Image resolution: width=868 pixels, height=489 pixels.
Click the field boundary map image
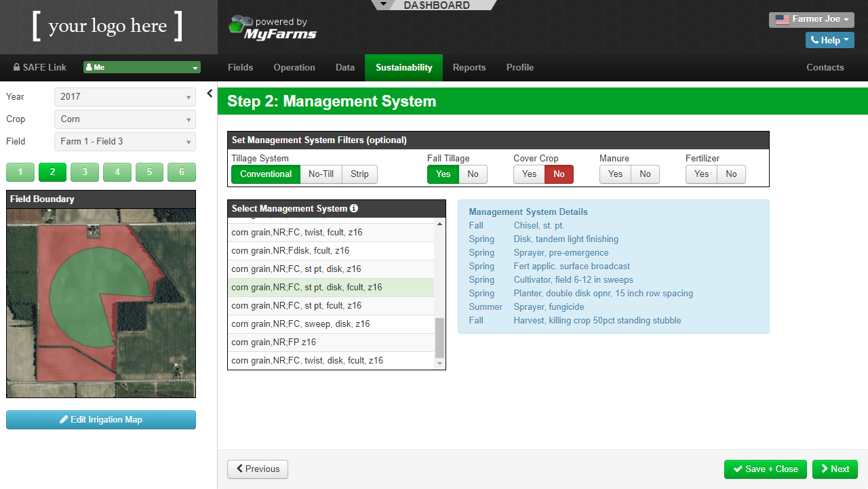[101, 303]
